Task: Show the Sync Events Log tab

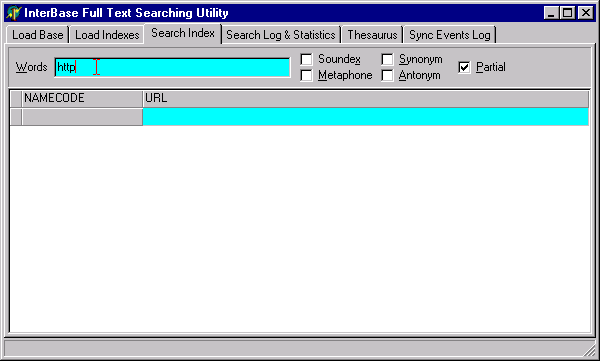Action: pos(450,35)
